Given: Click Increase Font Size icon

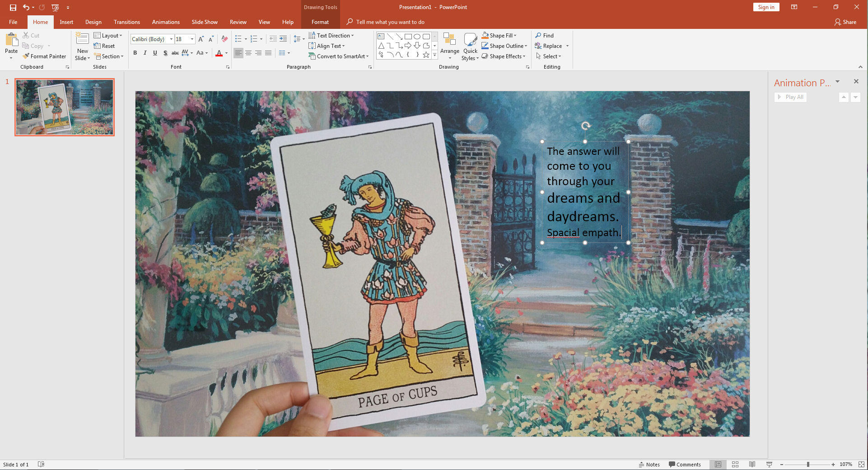Looking at the screenshot, I should (x=201, y=39).
